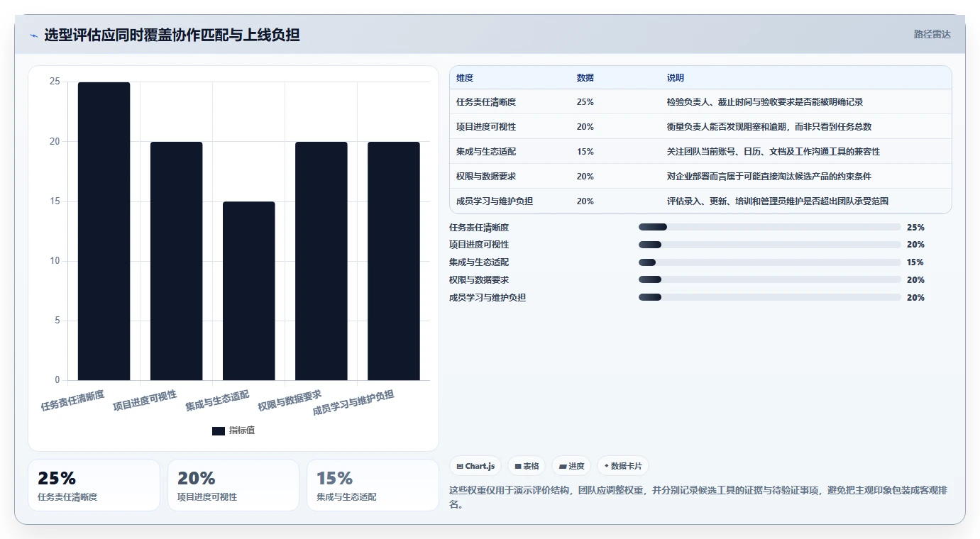Click the 项目进度可视性 progress bar

click(x=770, y=245)
